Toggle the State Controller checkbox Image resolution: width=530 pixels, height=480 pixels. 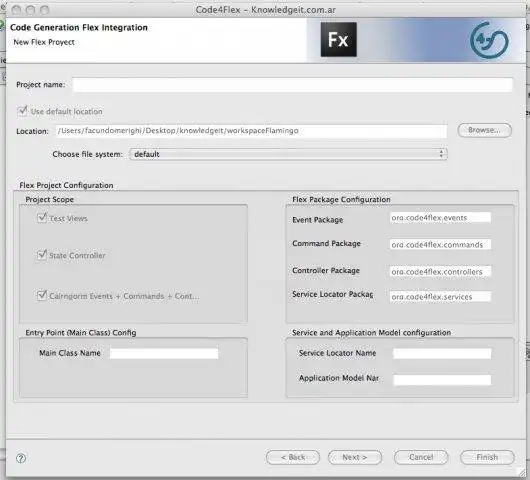click(x=42, y=255)
